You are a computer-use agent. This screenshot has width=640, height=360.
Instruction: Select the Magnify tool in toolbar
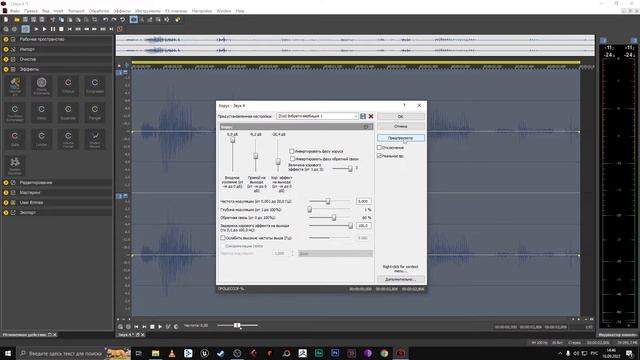click(142, 19)
